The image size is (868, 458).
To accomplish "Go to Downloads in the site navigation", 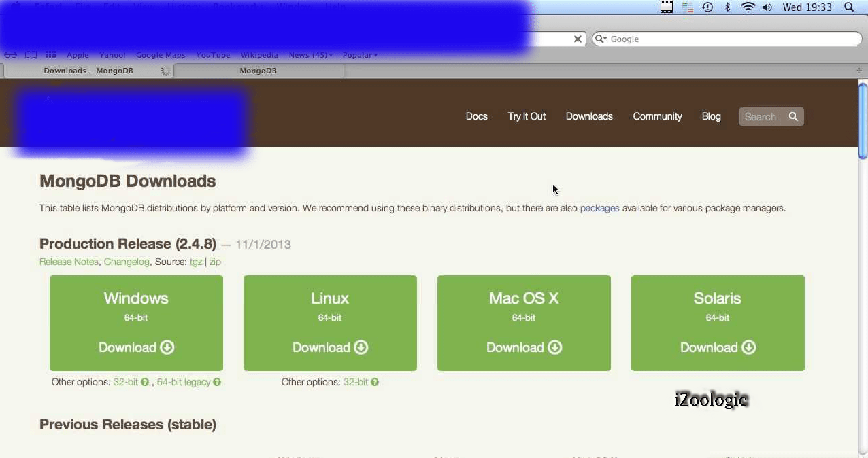I will [589, 116].
